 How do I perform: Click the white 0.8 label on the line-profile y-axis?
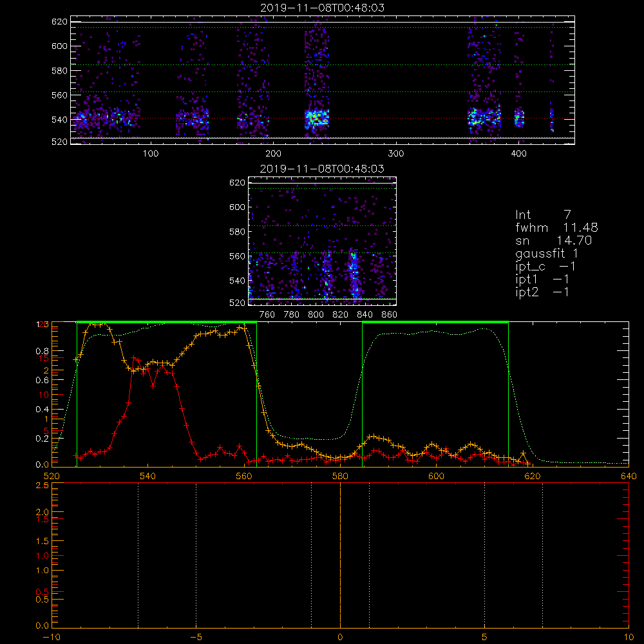pyautogui.click(x=43, y=351)
